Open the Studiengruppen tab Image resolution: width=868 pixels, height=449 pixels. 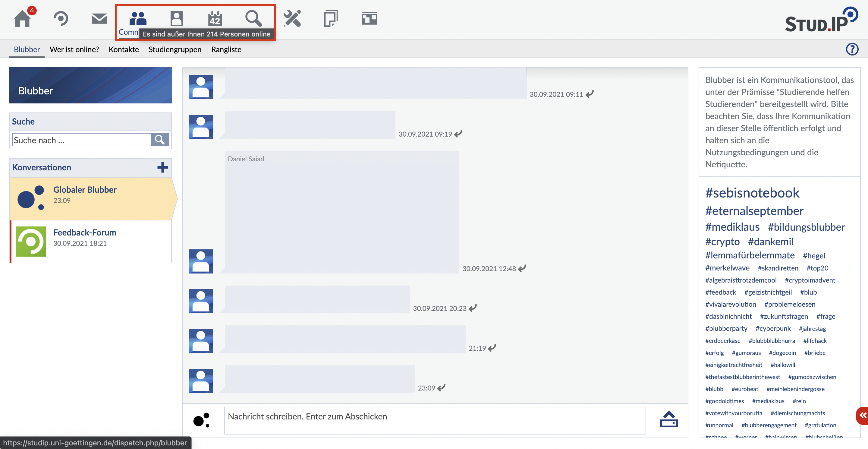tap(175, 49)
